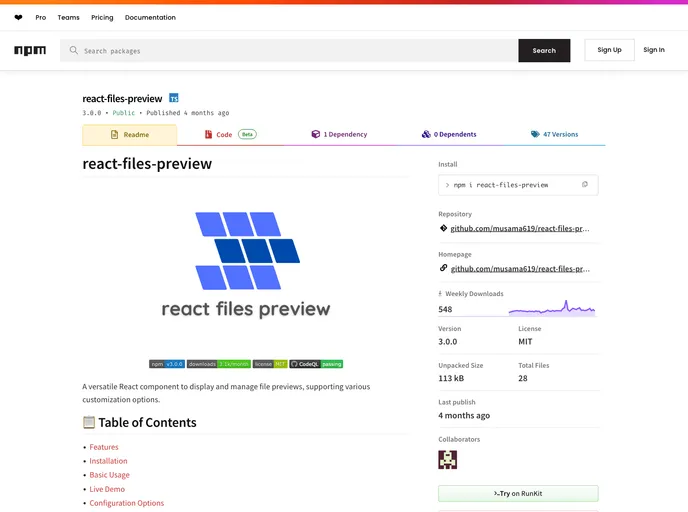
Task: Click the weekly downloads sparkline chart
Action: (x=552, y=308)
